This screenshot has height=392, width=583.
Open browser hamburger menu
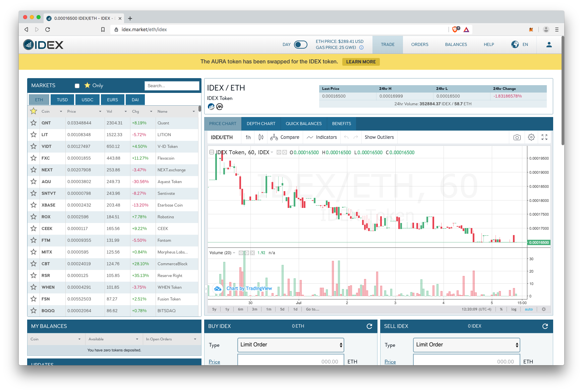tap(557, 30)
